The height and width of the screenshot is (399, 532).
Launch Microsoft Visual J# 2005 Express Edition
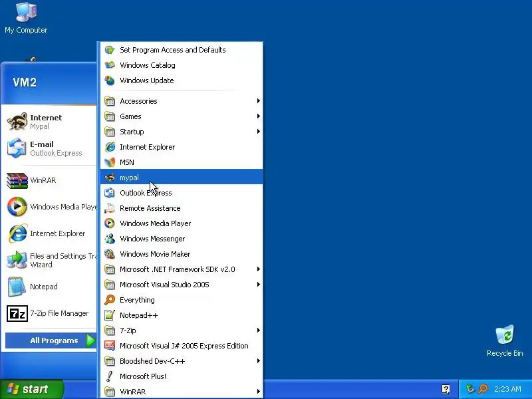click(182, 346)
